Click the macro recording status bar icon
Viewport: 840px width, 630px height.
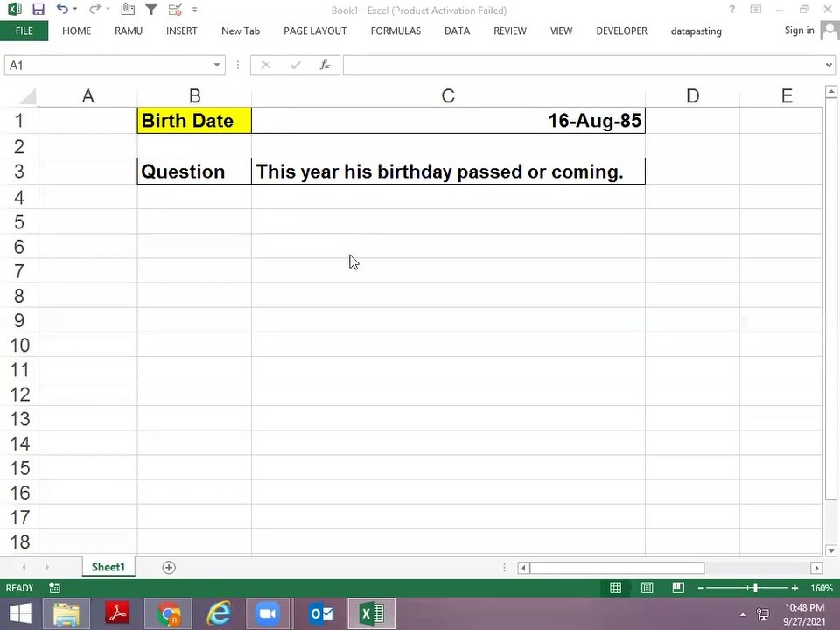click(54, 588)
